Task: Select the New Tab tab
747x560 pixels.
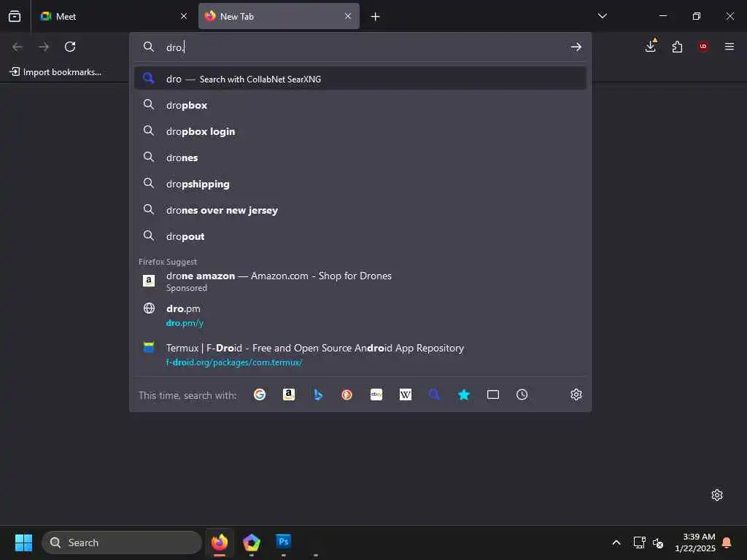Action: (279, 16)
